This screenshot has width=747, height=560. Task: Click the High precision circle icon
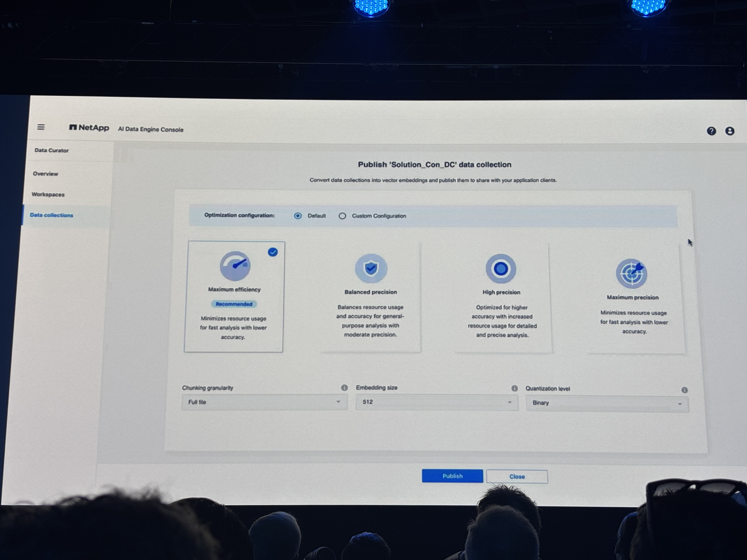pyautogui.click(x=501, y=269)
